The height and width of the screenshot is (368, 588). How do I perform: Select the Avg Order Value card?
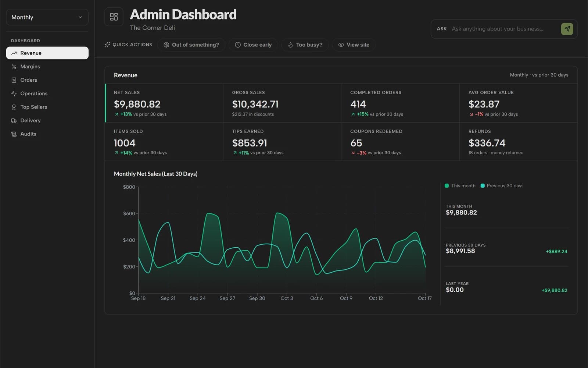pyautogui.click(x=519, y=103)
